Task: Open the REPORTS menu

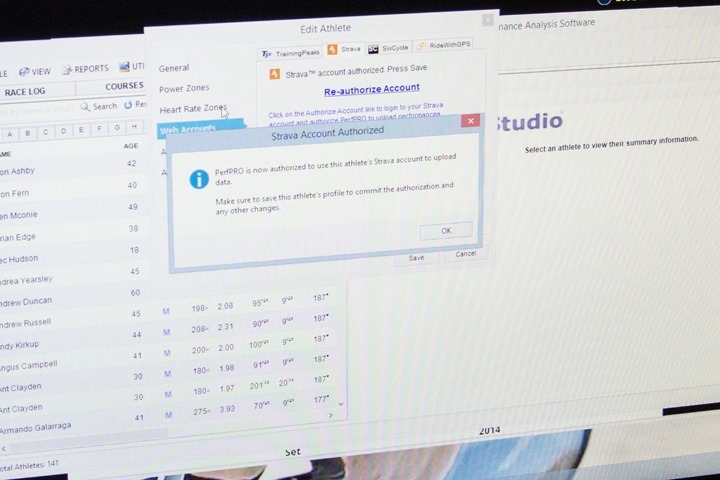Action: [x=86, y=69]
